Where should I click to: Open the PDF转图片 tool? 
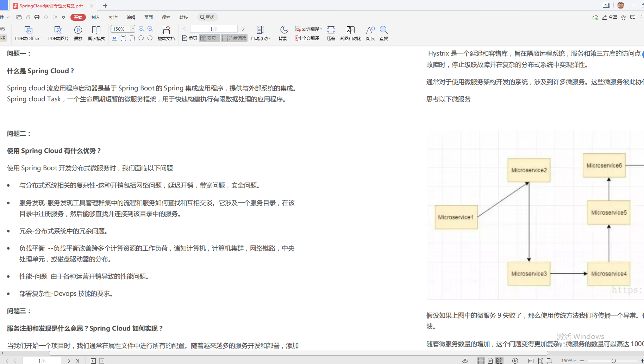(x=58, y=33)
